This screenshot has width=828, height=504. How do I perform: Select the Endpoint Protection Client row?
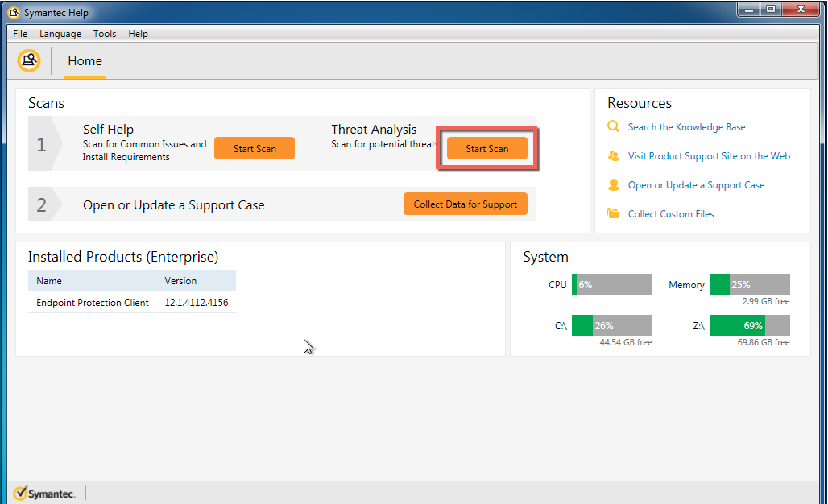click(93, 303)
